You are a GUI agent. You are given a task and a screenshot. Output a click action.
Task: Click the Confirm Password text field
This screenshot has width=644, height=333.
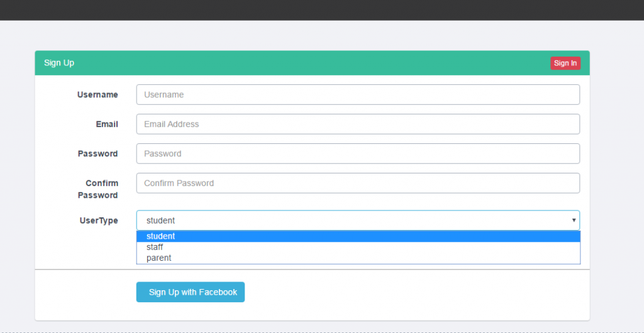coord(357,183)
